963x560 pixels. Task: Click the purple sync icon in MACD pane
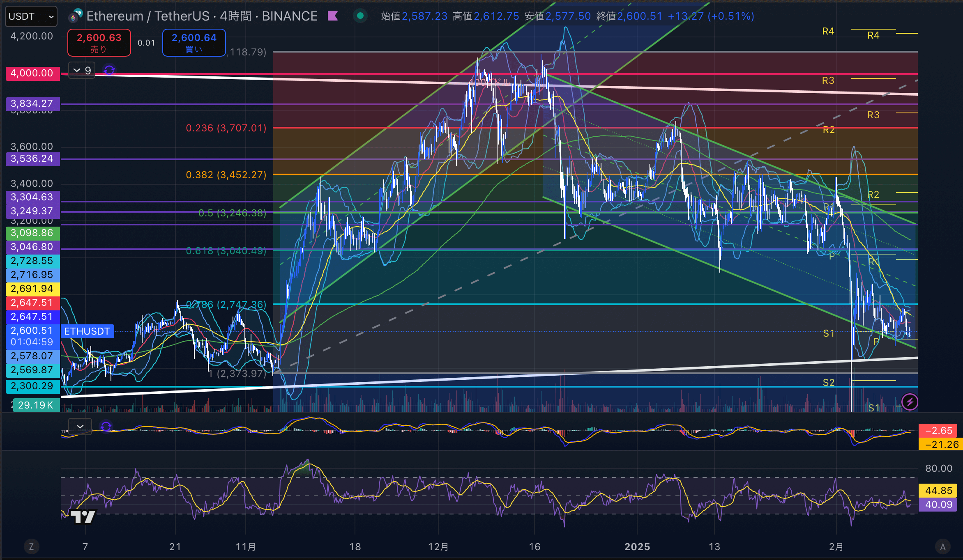click(x=106, y=427)
